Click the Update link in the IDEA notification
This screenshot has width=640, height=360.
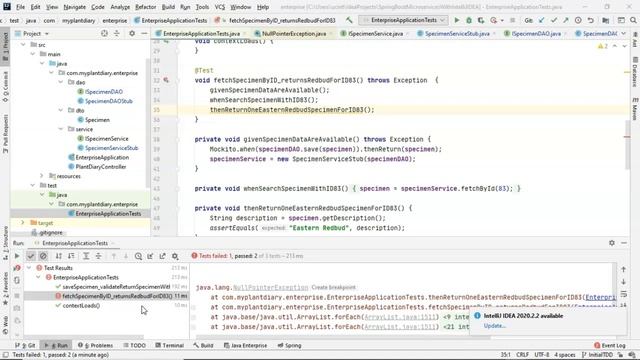tap(494, 326)
